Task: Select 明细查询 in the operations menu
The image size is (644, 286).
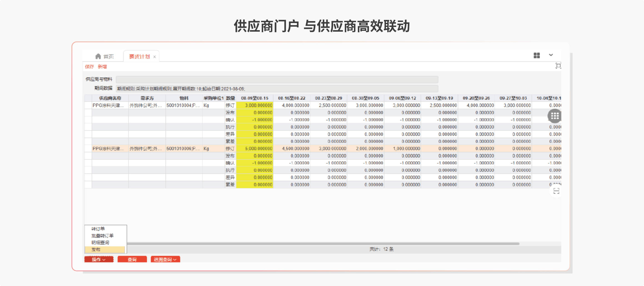Action: click(x=100, y=243)
